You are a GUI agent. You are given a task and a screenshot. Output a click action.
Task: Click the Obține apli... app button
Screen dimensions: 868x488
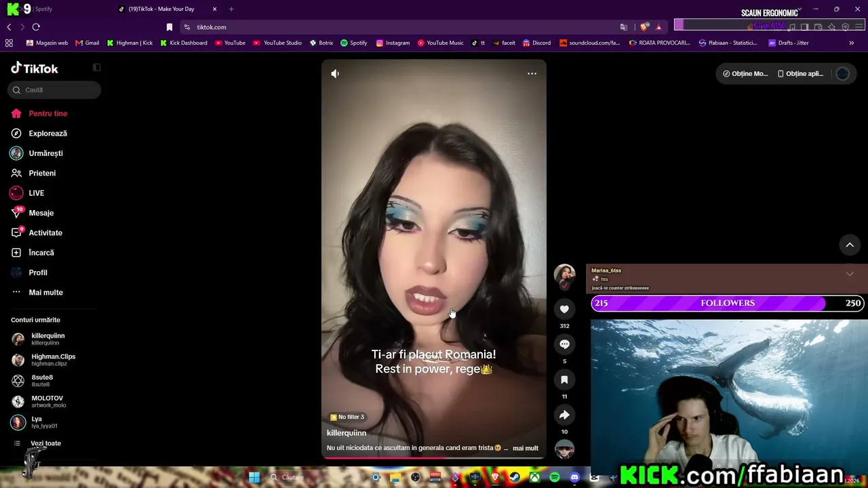pyautogui.click(x=800, y=74)
